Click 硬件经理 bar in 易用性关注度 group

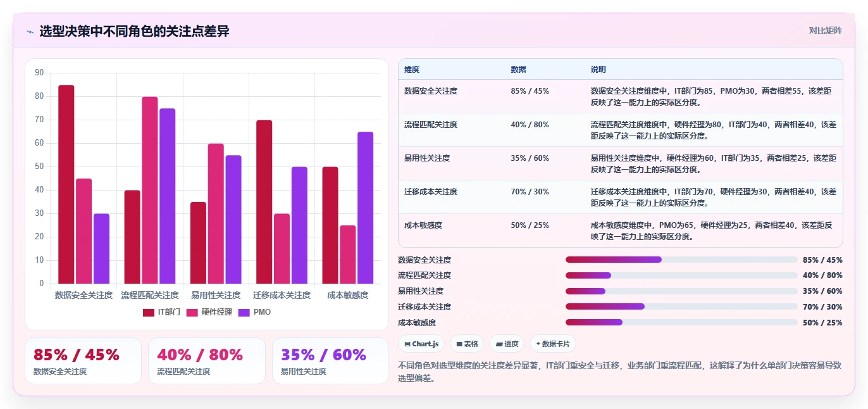pyautogui.click(x=216, y=213)
